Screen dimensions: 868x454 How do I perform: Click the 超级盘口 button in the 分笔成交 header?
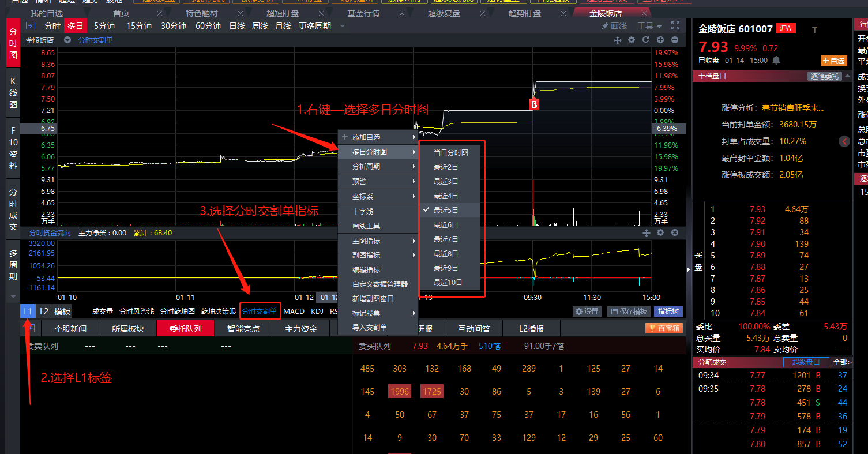click(x=806, y=362)
